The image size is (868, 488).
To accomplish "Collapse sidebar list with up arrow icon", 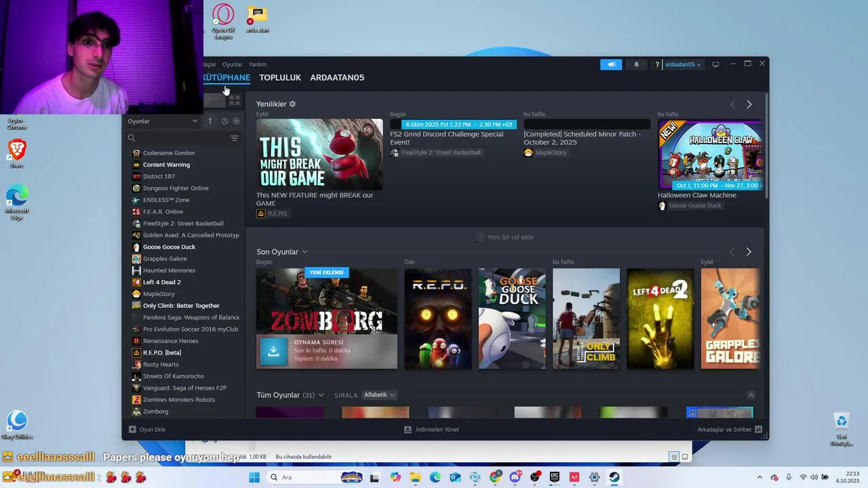I will [x=210, y=121].
